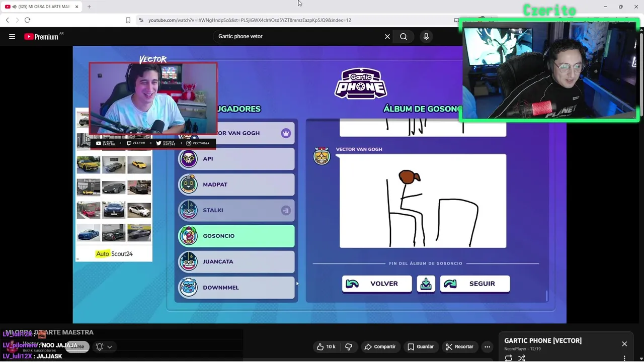
Task: Click the Gartic Phone logo
Action: coord(361,83)
